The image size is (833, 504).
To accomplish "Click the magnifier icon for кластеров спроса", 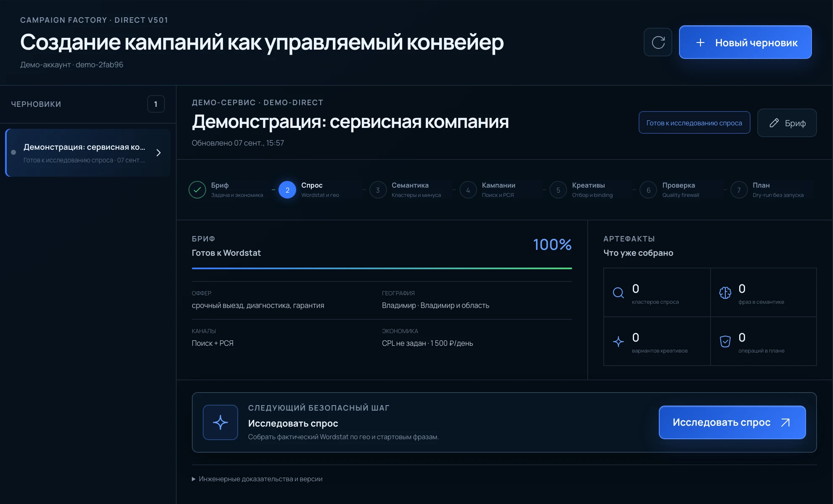I will pyautogui.click(x=618, y=293).
